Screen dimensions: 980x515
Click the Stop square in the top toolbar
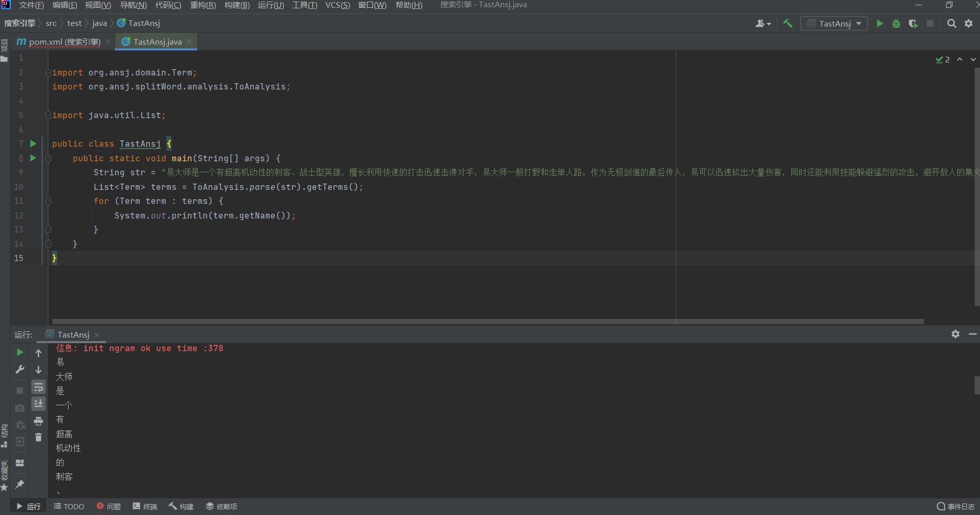(x=930, y=23)
